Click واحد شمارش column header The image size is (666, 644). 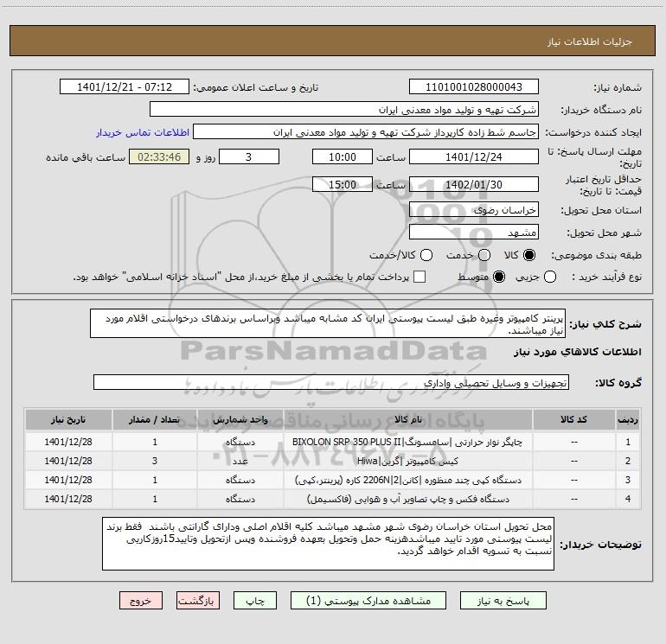point(240,420)
